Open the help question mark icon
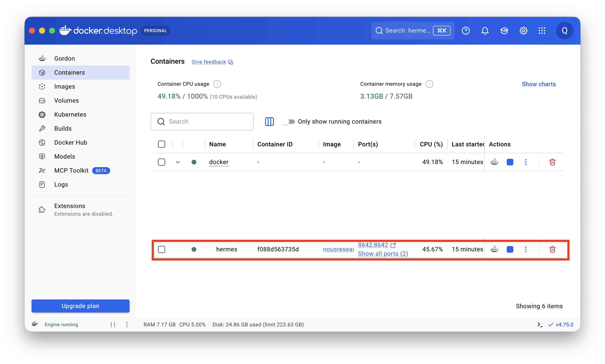605x364 pixels. (465, 30)
